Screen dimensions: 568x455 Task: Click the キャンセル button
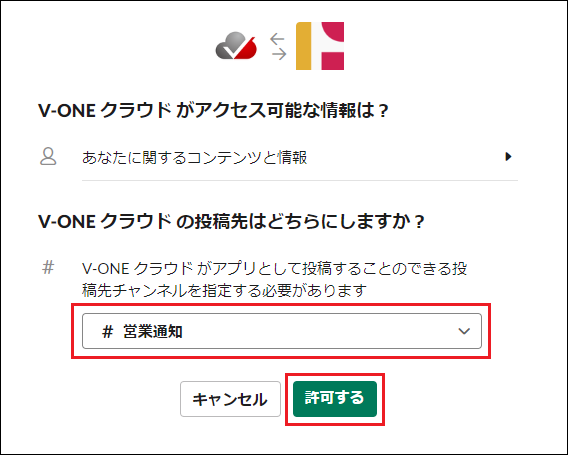click(230, 399)
